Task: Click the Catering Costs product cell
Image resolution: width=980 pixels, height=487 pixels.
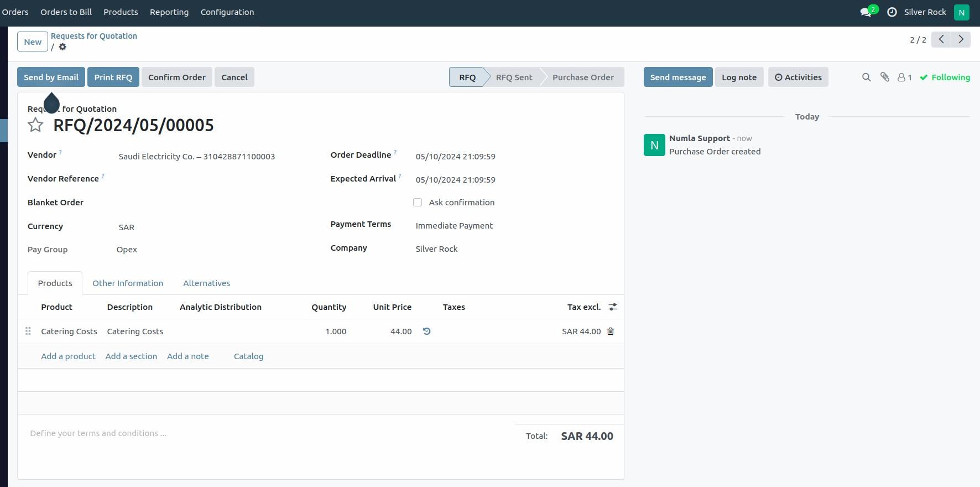Action: pyautogui.click(x=69, y=331)
